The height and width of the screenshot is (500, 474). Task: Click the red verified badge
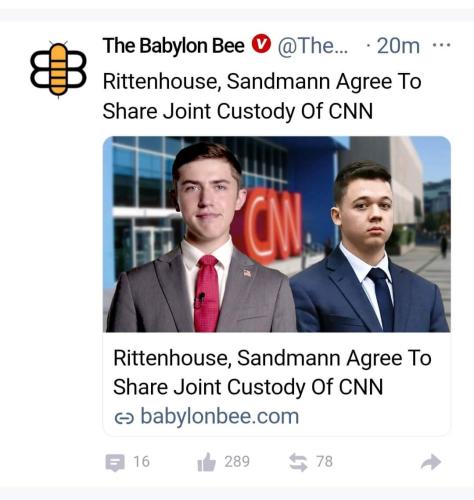(x=261, y=44)
